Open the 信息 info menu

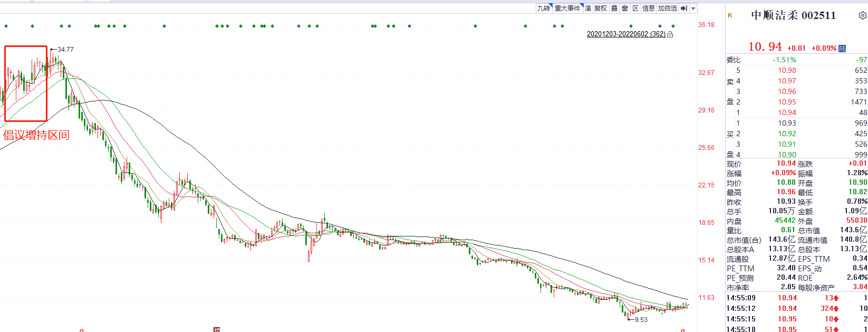pos(648,8)
